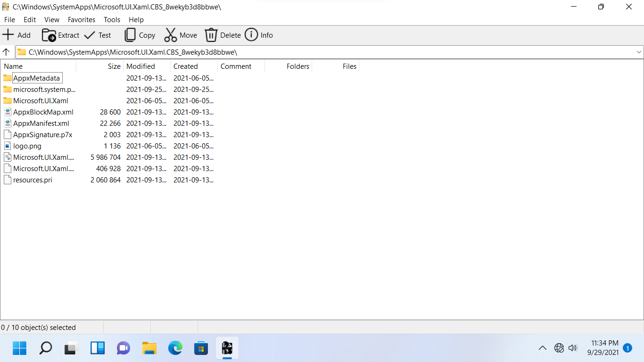Open taskbar Search
Image resolution: width=644 pixels, height=362 pixels.
click(x=45, y=348)
